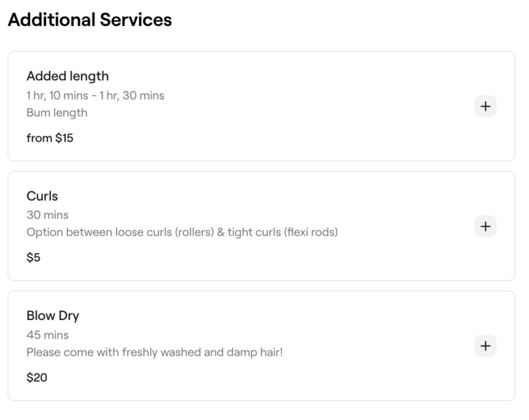Click the $5 price on Curls
The height and width of the screenshot is (420, 529).
pos(34,258)
